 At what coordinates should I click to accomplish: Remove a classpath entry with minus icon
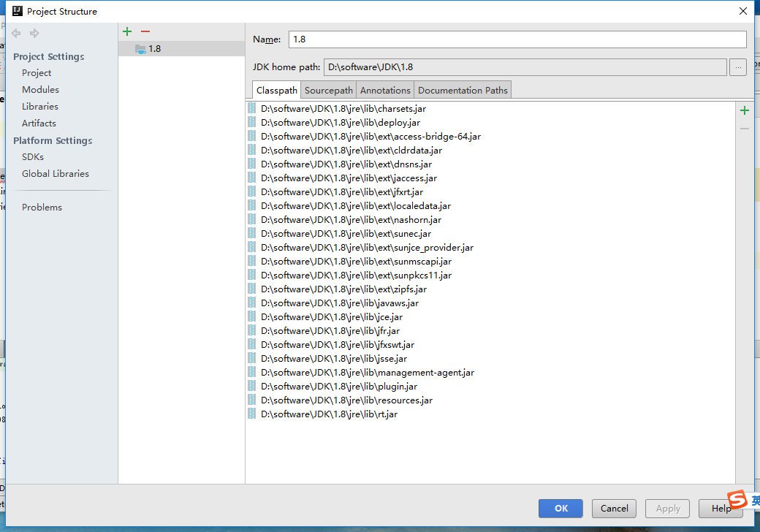[745, 129]
